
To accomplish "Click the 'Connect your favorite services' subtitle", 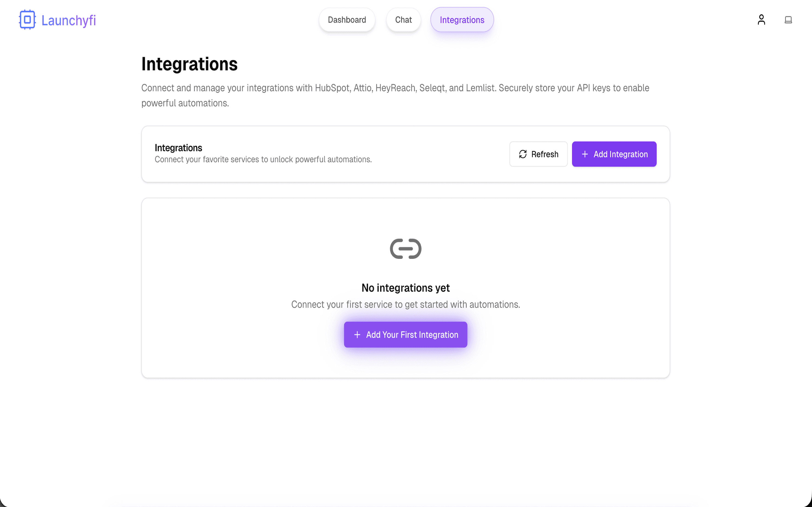I will tap(263, 160).
